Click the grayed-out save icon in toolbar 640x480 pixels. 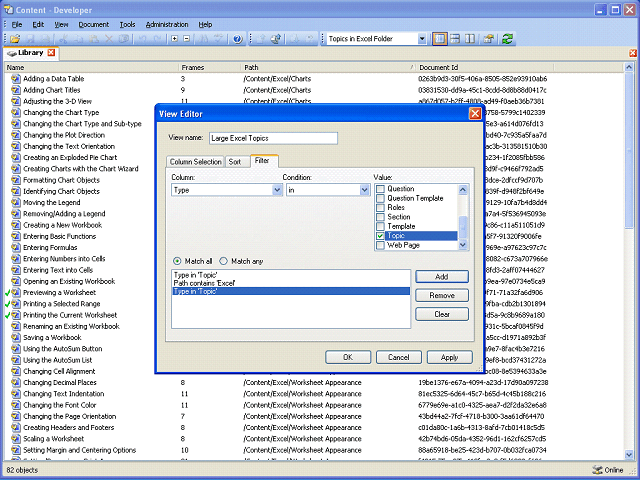point(30,39)
